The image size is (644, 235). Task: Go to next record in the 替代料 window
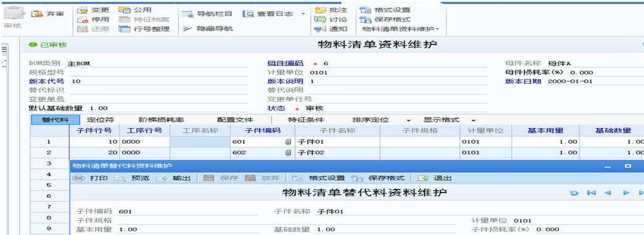[x=626, y=192]
